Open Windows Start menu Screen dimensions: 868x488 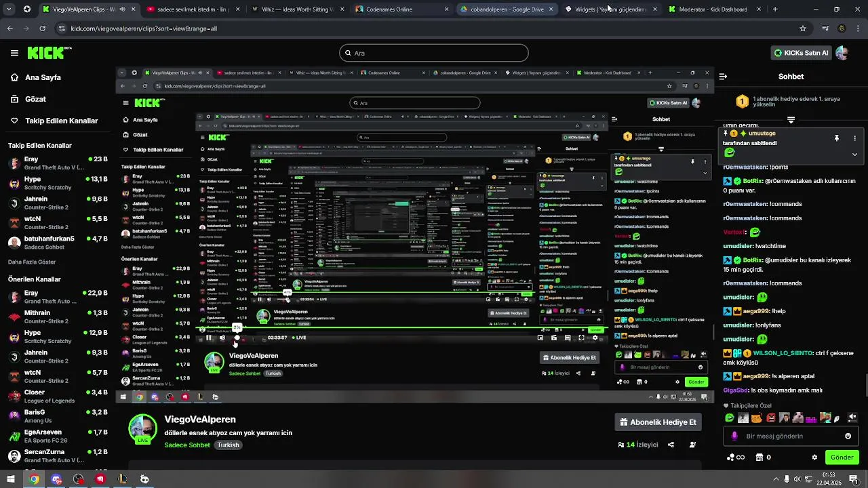click(11, 479)
